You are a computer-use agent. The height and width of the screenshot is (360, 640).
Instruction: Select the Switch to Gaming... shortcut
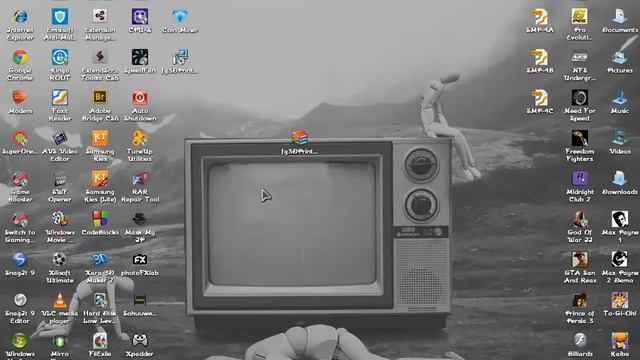(x=20, y=219)
